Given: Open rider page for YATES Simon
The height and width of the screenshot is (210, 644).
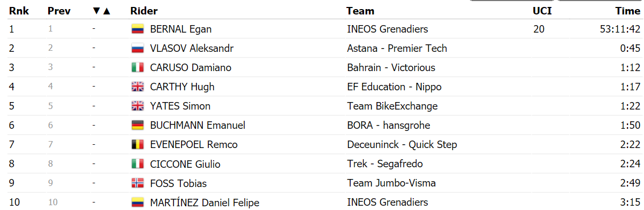Looking at the screenshot, I should point(180,106).
